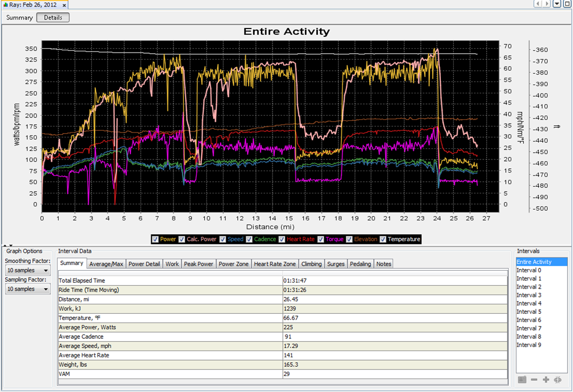Click the scroll tabs right arrow
Image resolution: width=573 pixels, height=392 pixels.
tap(547, 4)
